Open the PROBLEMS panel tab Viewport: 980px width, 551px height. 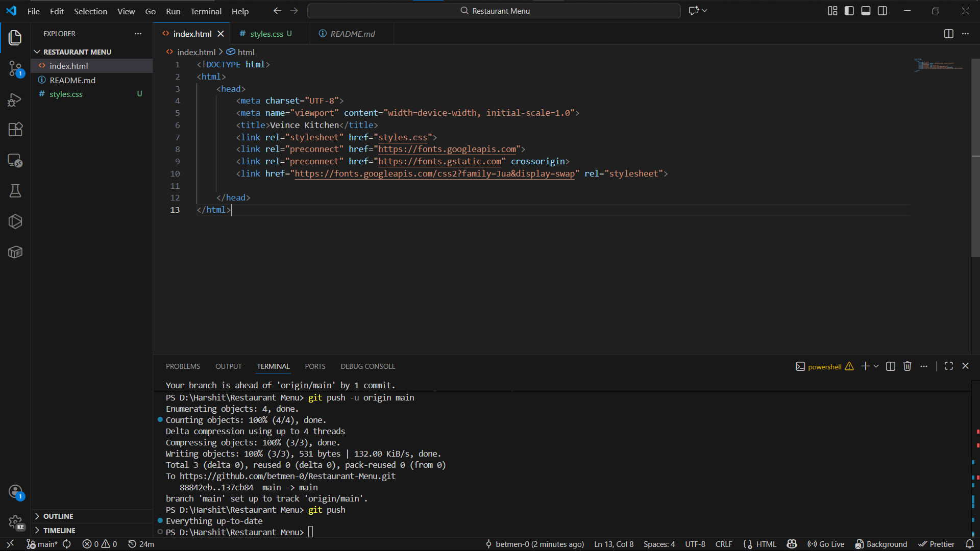tap(183, 366)
